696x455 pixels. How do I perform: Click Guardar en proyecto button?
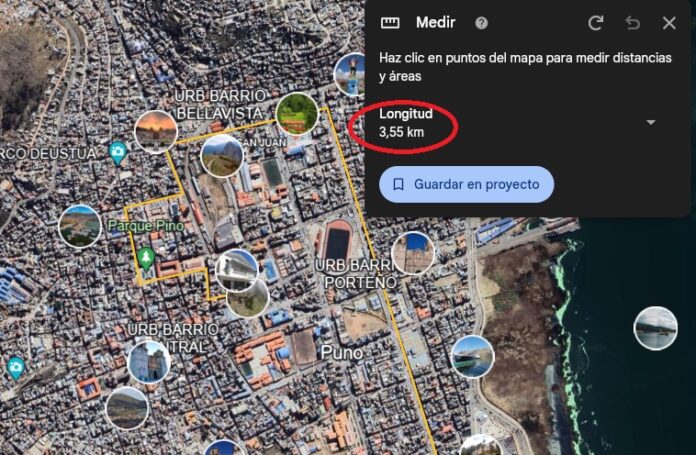tap(466, 184)
